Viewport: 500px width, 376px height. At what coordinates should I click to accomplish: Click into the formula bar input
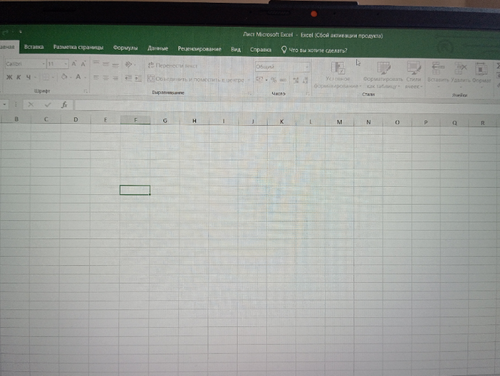[x=287, y=106]
